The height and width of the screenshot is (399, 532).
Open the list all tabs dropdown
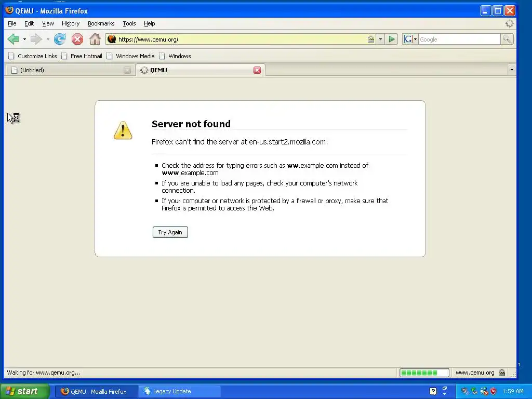point(512,70)
